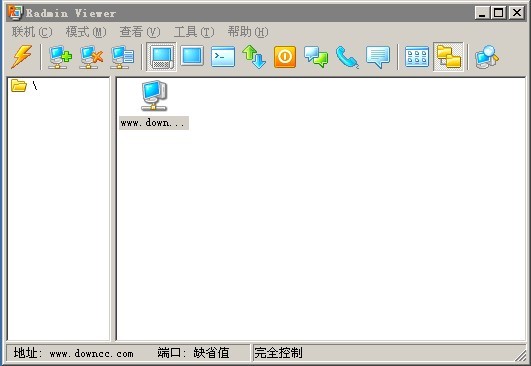Select the www.down... computer entry
The height and width of the screenshot is (366, 531).
pyautogui.click(x=154, y=105)
